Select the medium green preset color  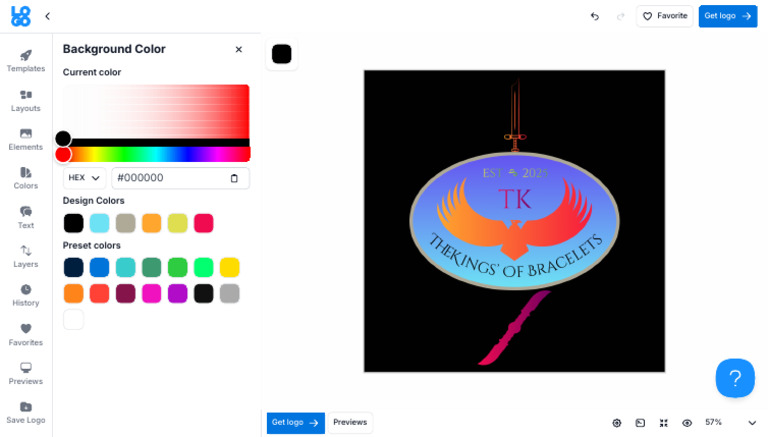click(177, 267)
